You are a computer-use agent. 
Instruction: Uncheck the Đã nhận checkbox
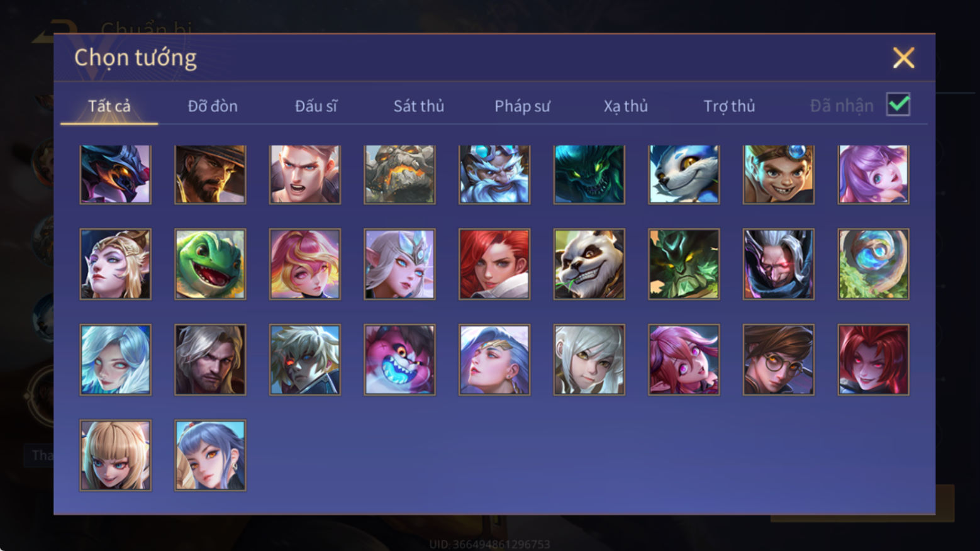(x=898, y=104)
